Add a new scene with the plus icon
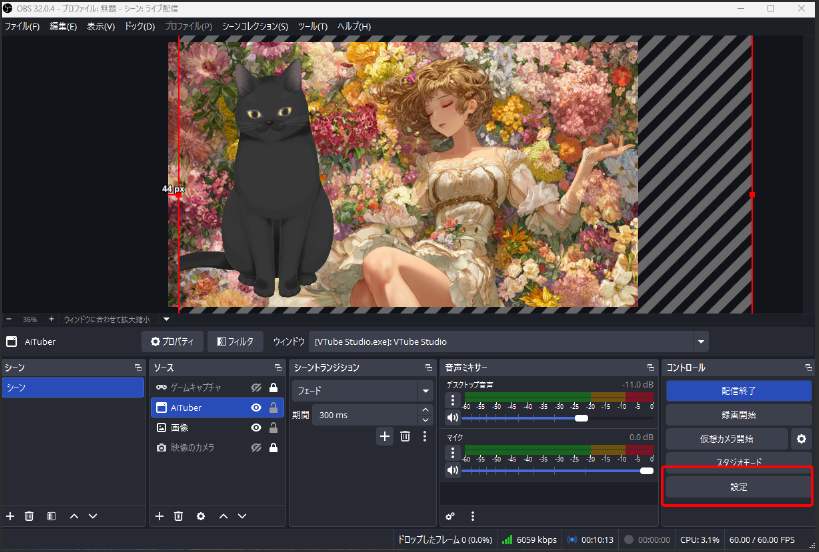Viewport: 819px width, 552px height. click(10, 516)
